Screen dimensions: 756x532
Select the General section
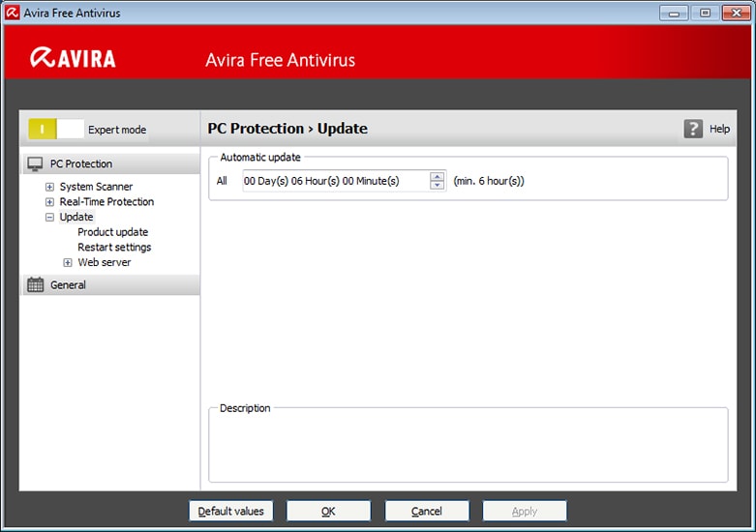(x=110, y=284)
